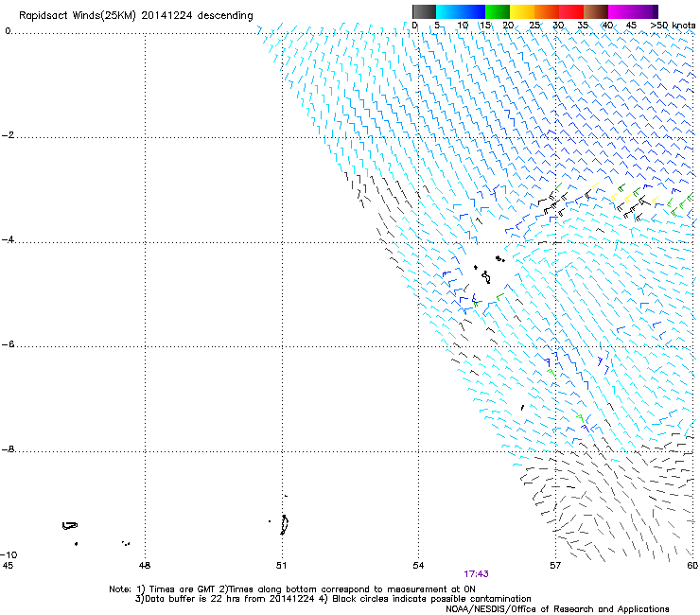The image size is (700, 615).
Task: Click the gray 0-5 knots legend swatch
Action: [x=424, y=11]
